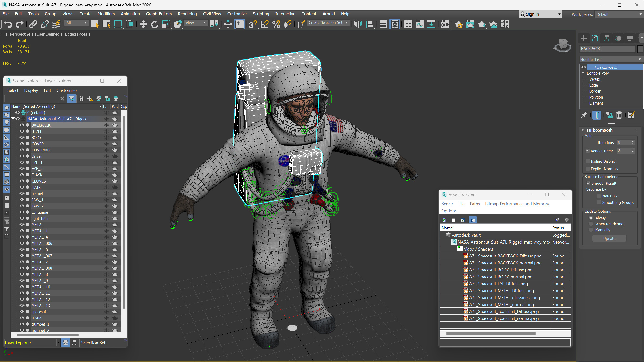Increment the Iterations spinner

coord(633,141)
